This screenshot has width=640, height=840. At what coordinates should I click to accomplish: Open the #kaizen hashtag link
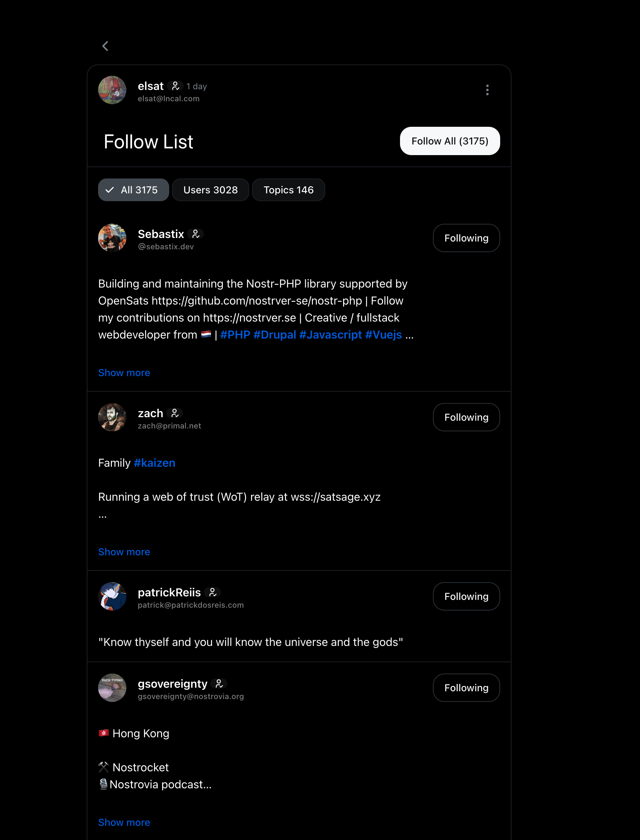tap(154, 463)
